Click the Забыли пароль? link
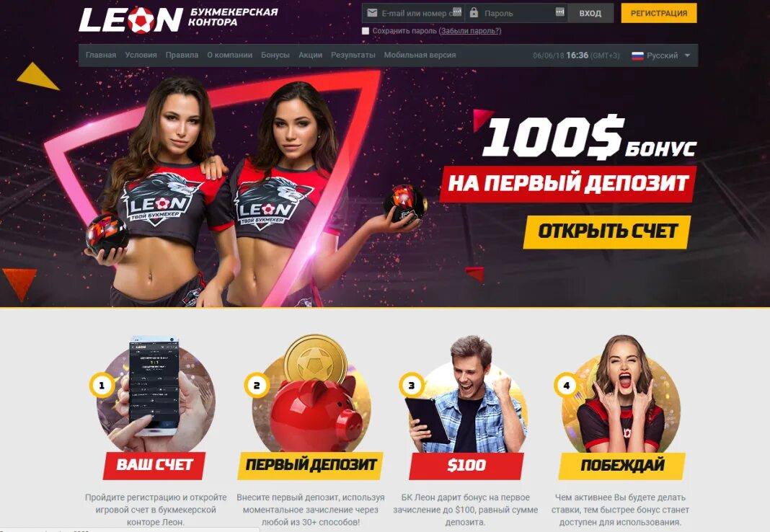The image size is (770, 532). point(470,31)
